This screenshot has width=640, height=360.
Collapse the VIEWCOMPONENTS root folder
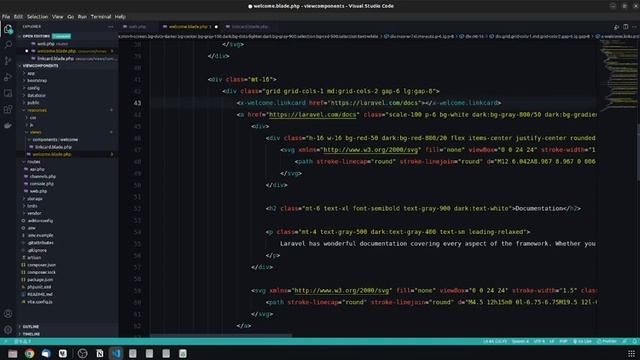[x=40, y=66]
